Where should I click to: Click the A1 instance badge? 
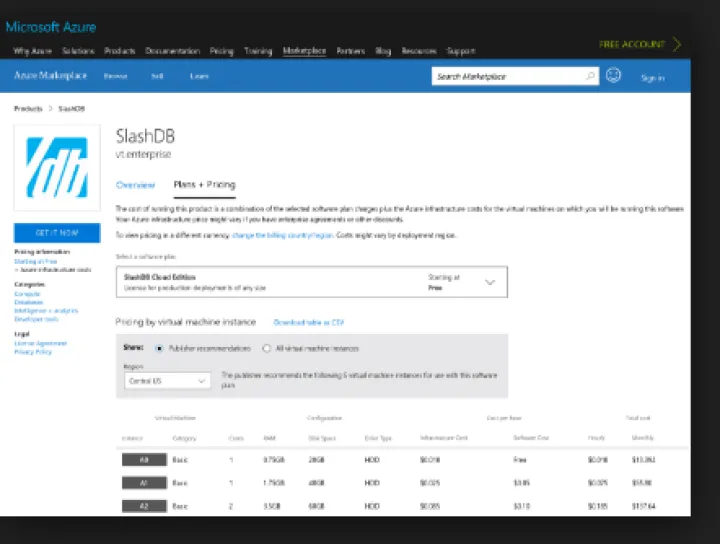[144, 483]
